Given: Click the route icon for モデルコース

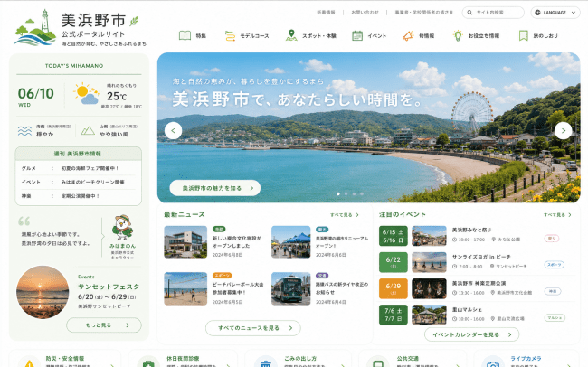Looking at the screenshot, I should pyautogui.click(x=230, y=36).
